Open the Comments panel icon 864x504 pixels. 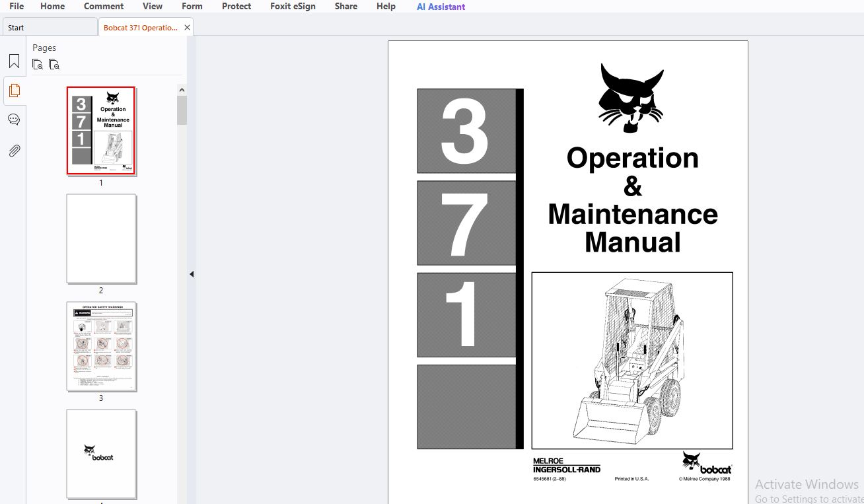[x=14, y=120]
